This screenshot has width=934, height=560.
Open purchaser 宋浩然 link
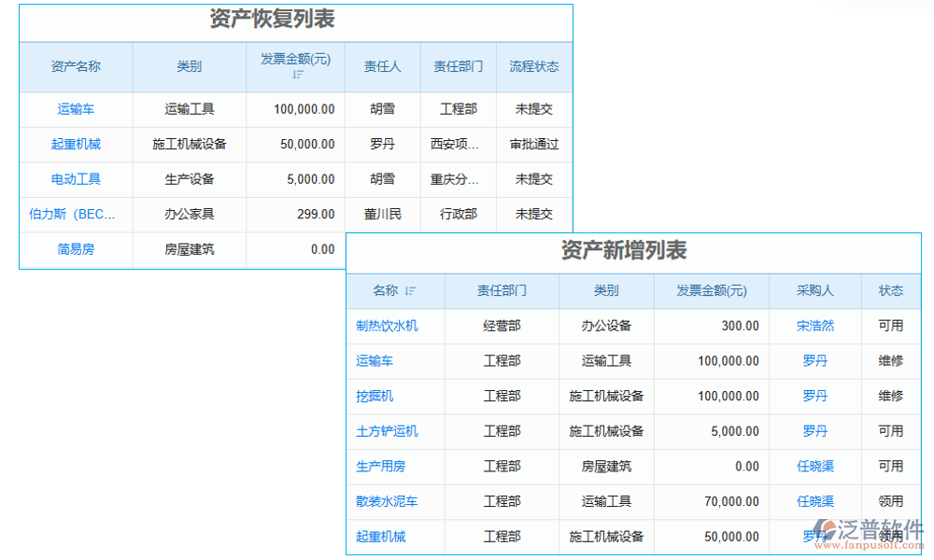[x=814, y=326]
